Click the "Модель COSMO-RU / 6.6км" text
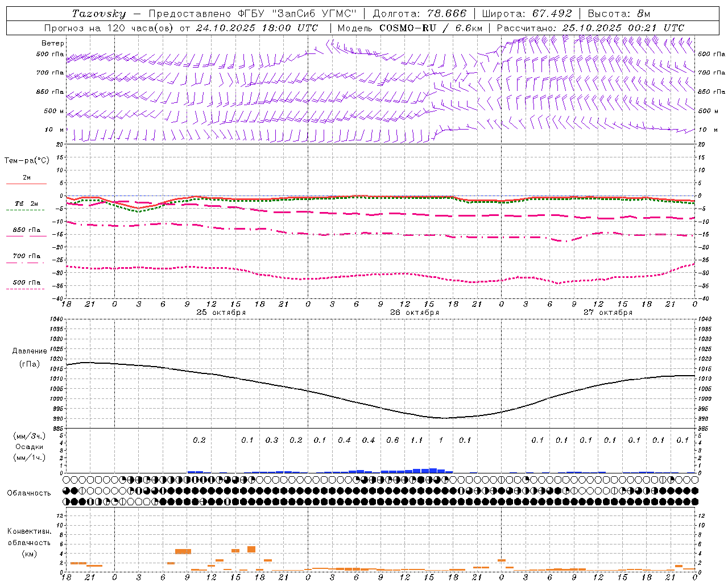 409,28
